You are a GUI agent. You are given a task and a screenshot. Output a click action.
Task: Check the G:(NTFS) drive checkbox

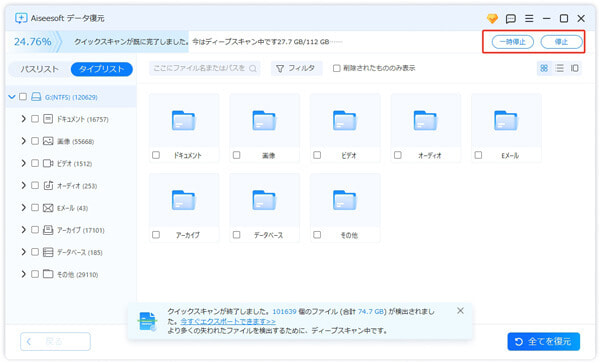(23, 96)
